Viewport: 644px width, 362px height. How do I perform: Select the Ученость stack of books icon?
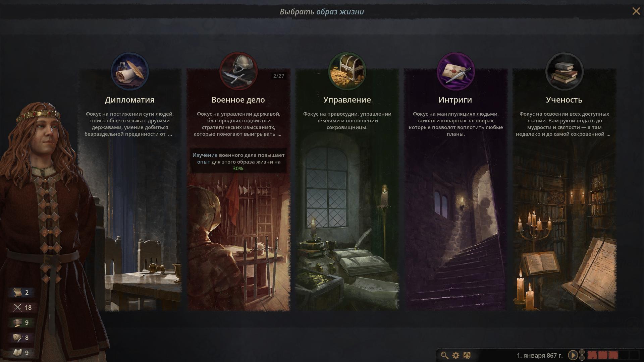pos(564,71)
